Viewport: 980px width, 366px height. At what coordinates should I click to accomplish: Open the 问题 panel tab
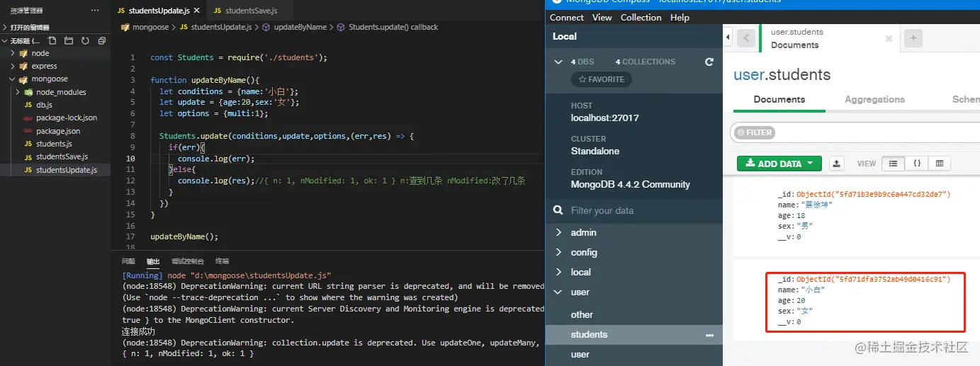click(128, 261)
